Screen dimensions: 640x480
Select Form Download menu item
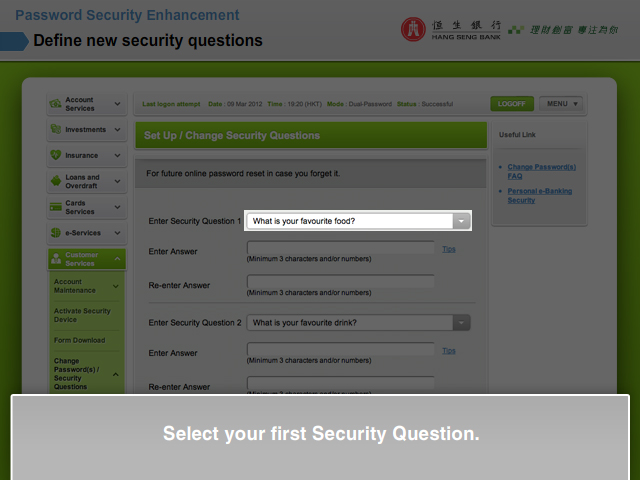click(79, 340)
